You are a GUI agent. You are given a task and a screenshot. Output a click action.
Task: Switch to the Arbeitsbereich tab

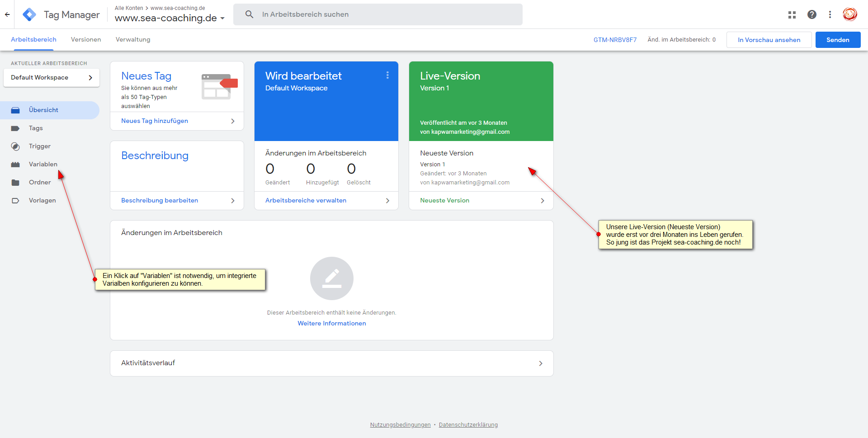point(33,40)
